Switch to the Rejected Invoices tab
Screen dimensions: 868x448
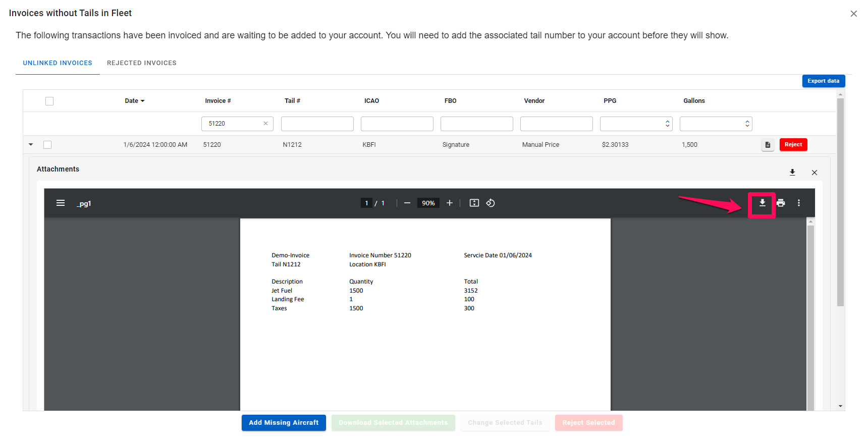tap(142, 63)
